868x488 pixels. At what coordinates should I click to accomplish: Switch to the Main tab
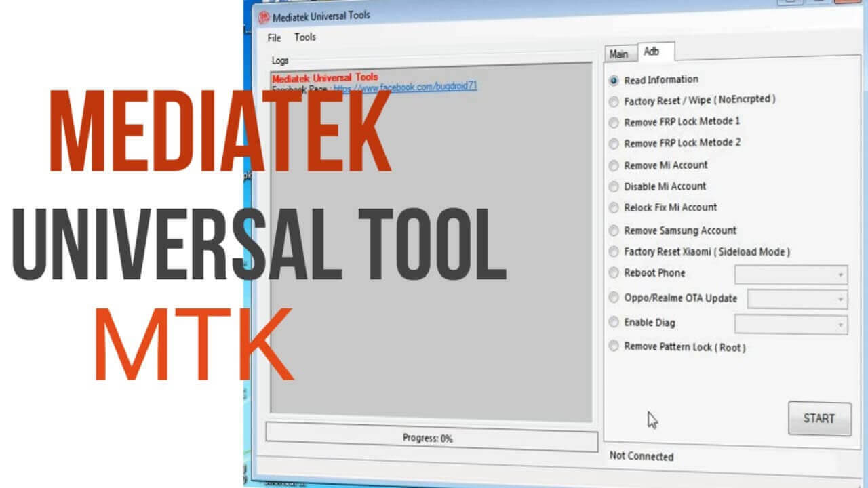click(619, 54)
